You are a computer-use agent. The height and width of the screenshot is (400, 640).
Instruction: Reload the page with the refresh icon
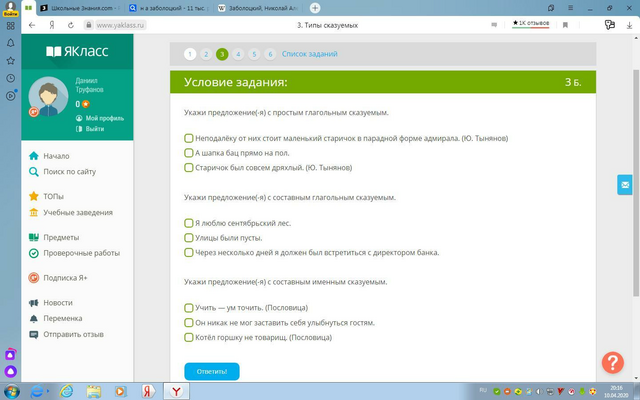[x=71, y=25]
